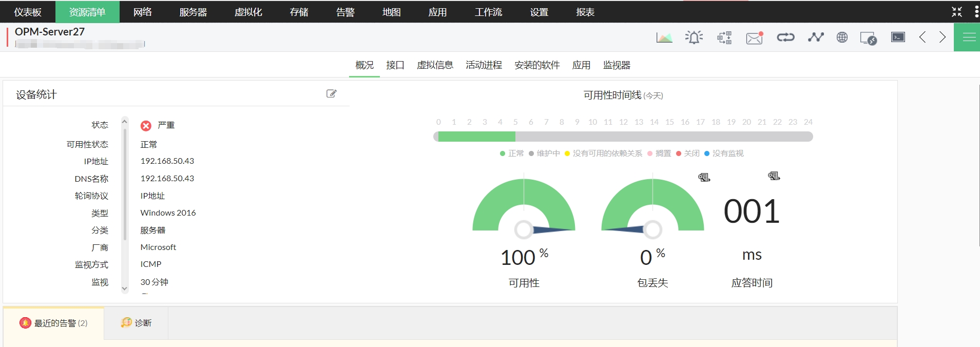
Task: Click the 安装的软件 tab
Action: click(537, 65)
